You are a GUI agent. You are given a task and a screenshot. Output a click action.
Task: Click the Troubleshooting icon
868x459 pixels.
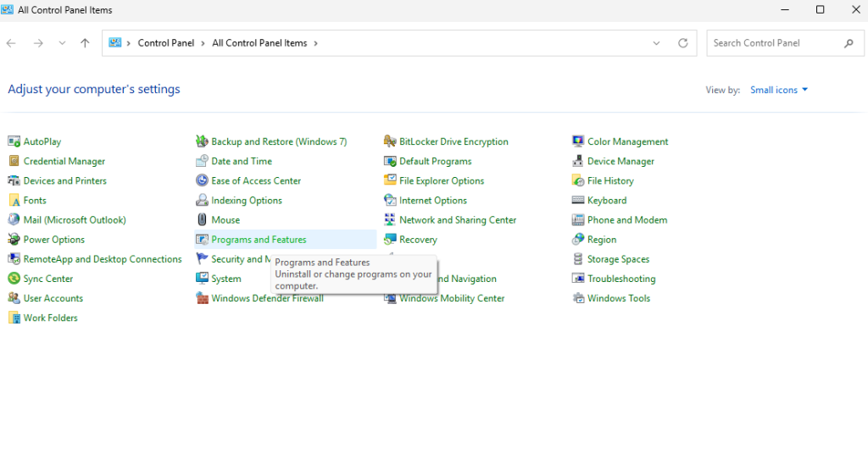(578, 279)
